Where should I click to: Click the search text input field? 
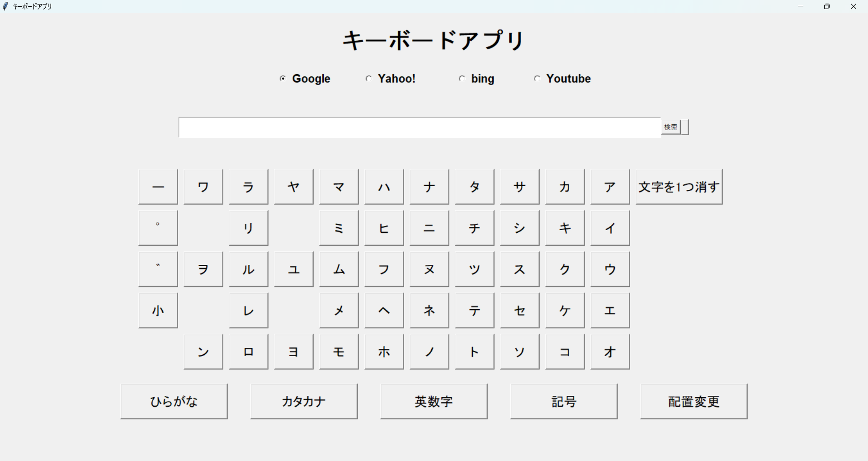tap(420, 127)
